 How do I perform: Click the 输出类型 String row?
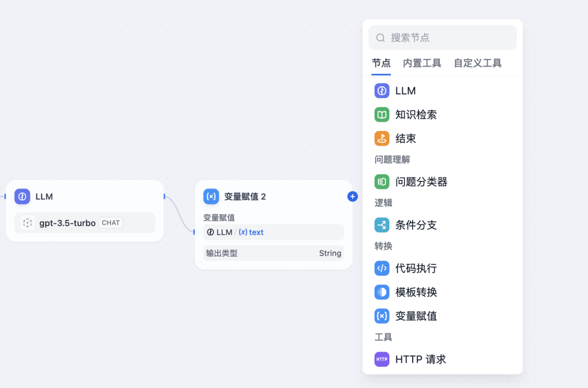(x=273, y=253)
